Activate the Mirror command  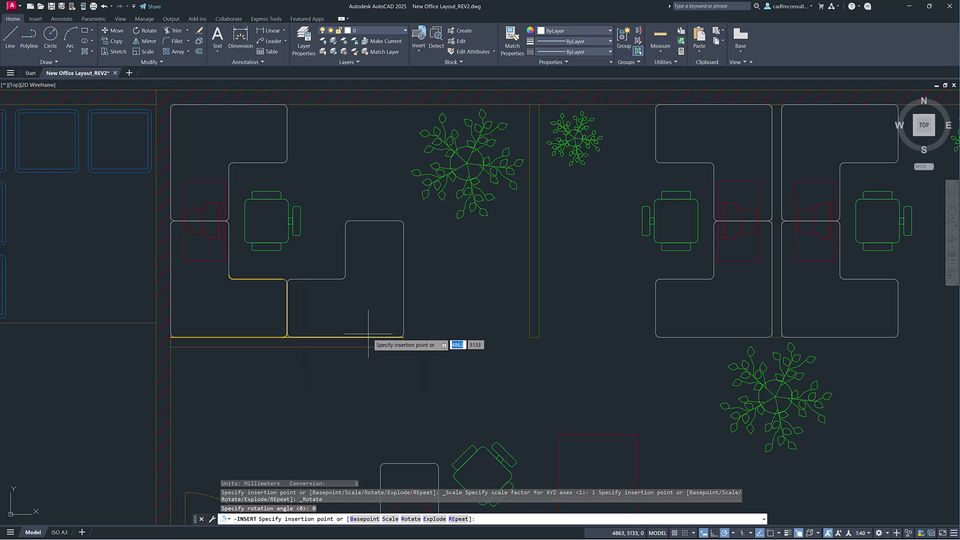tap(144, 41)
